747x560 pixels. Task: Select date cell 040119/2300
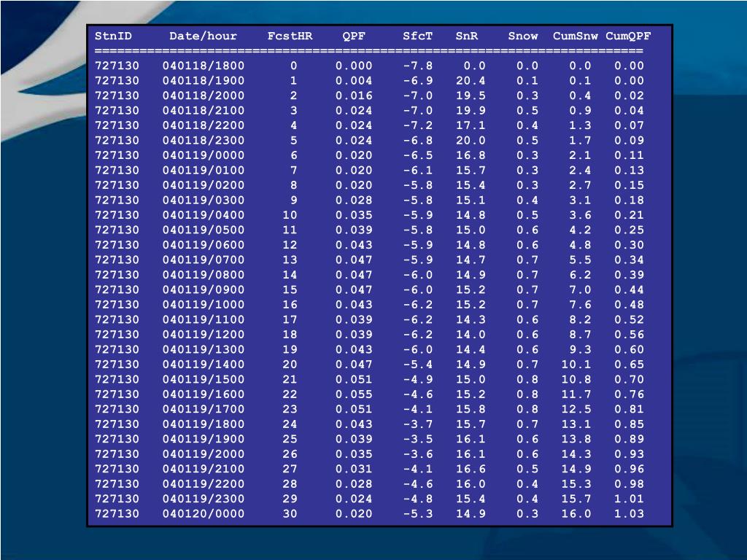click(x=204, y=499)
